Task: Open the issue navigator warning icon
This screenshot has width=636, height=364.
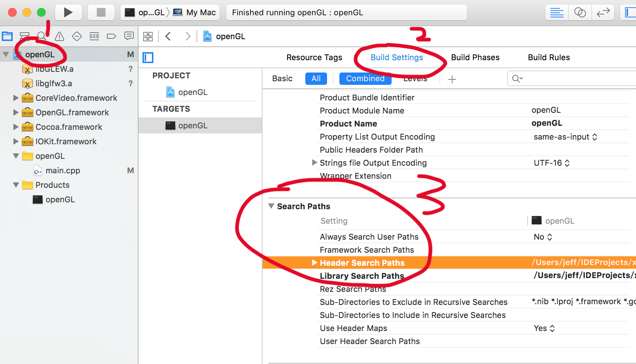Action: [x=59, y=36]
